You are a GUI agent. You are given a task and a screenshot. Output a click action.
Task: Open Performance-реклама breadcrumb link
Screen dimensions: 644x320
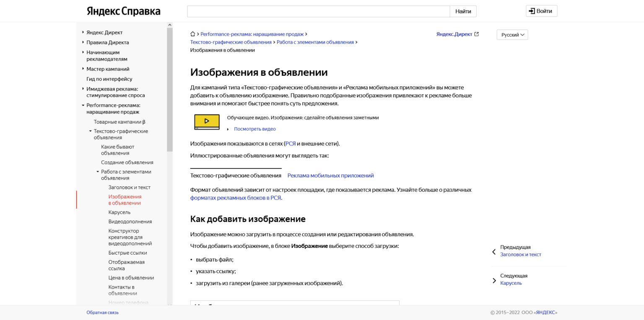(252, 34)
